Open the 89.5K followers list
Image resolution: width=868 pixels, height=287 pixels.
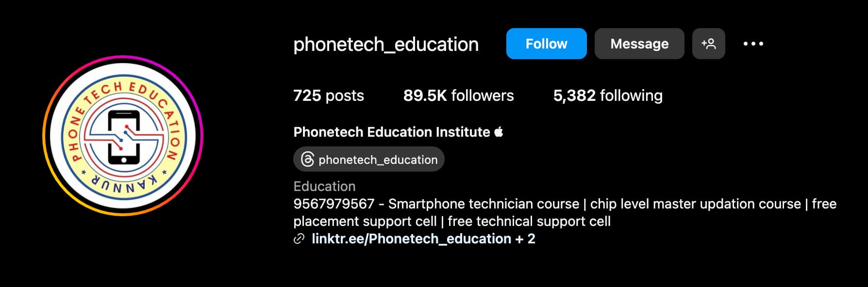(x=458, y=96)
